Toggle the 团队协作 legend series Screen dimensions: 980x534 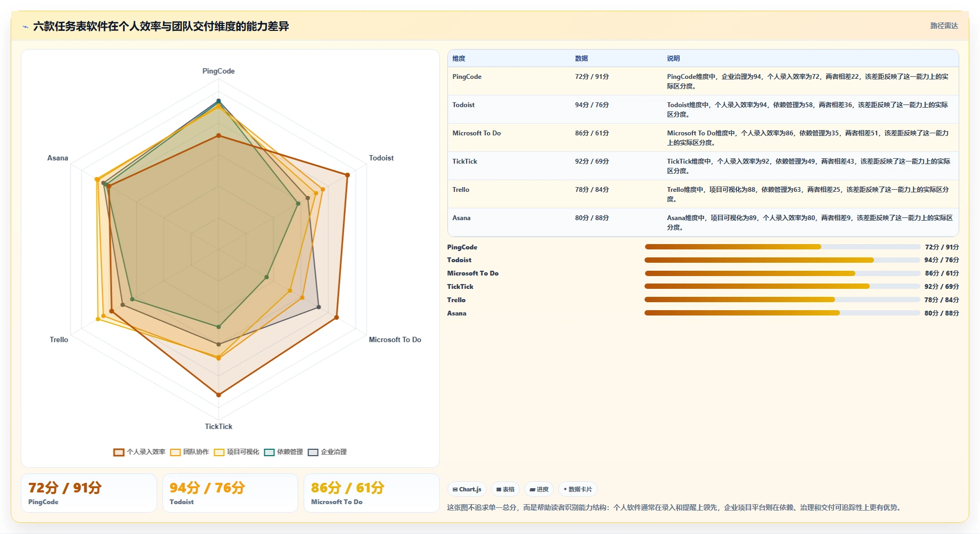tap(190, 452)
